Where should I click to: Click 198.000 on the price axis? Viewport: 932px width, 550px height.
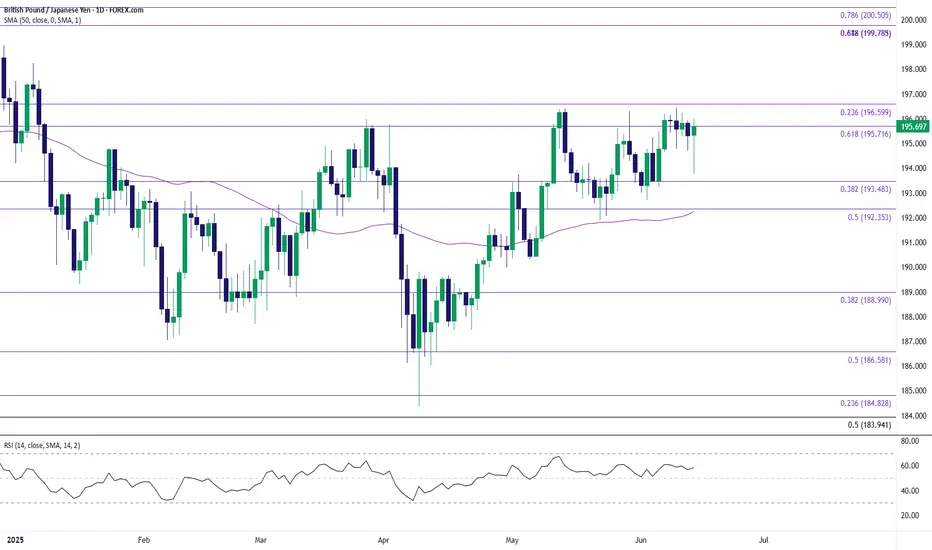tap(914, 70)
